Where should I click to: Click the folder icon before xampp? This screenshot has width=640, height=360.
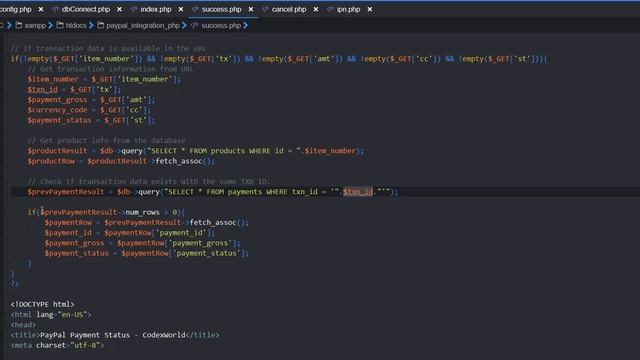point(19,25)
